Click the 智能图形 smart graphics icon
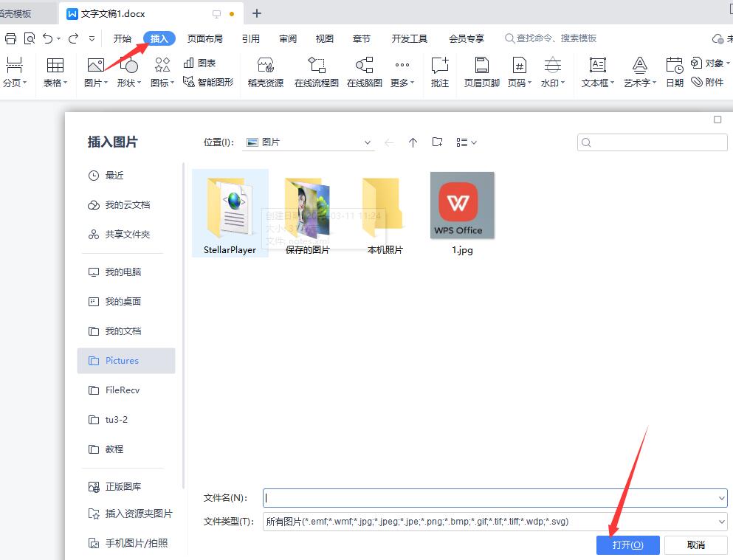The image size is (733, 560). coord(209,81)
